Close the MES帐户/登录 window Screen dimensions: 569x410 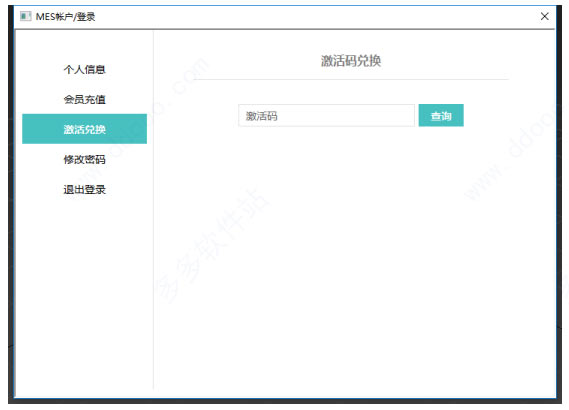click(544, 16)
